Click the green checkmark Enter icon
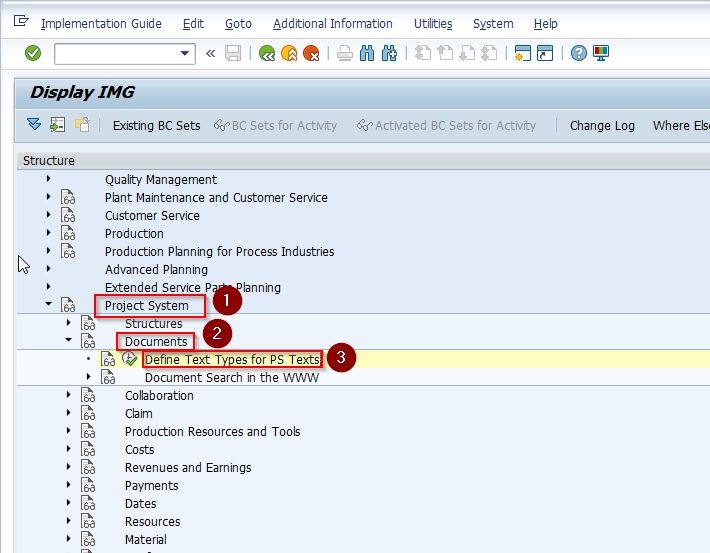The image size is (710, 553). [33, 53]
